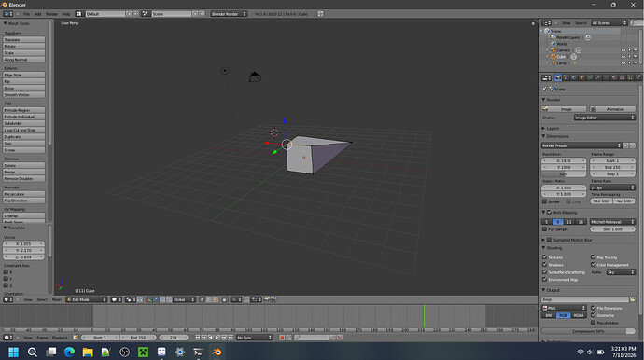Image resolution: width=644 pixels, height=360 pixels.
Task: Open the Object properties tab icon
Action: (582, 77)
